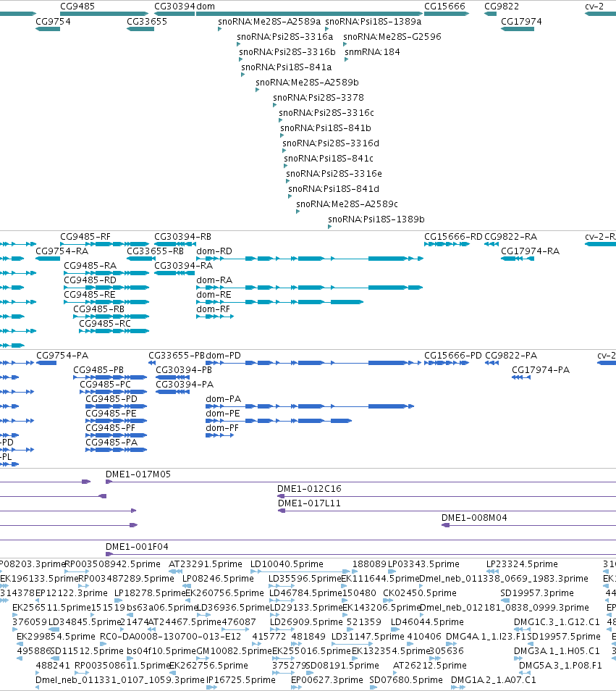Select the dom-PA protein label
This screenshot has width=616, height=691.
[223, 399]
